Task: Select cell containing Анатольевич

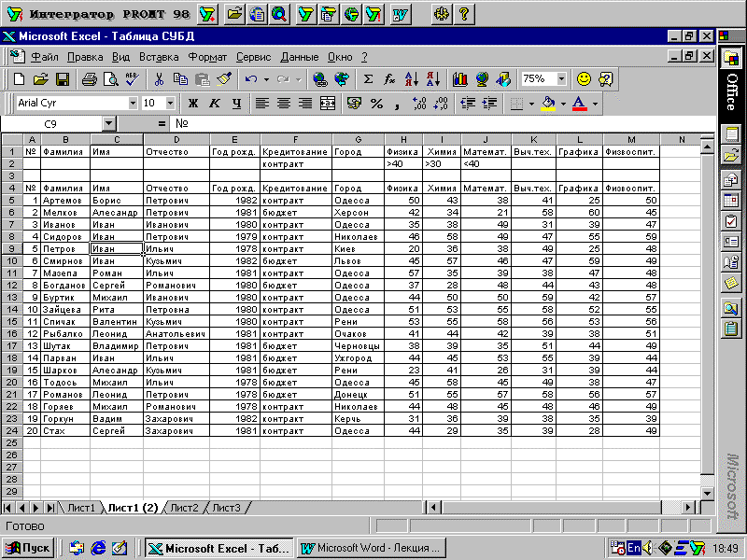Action: [x=176, y=334]
